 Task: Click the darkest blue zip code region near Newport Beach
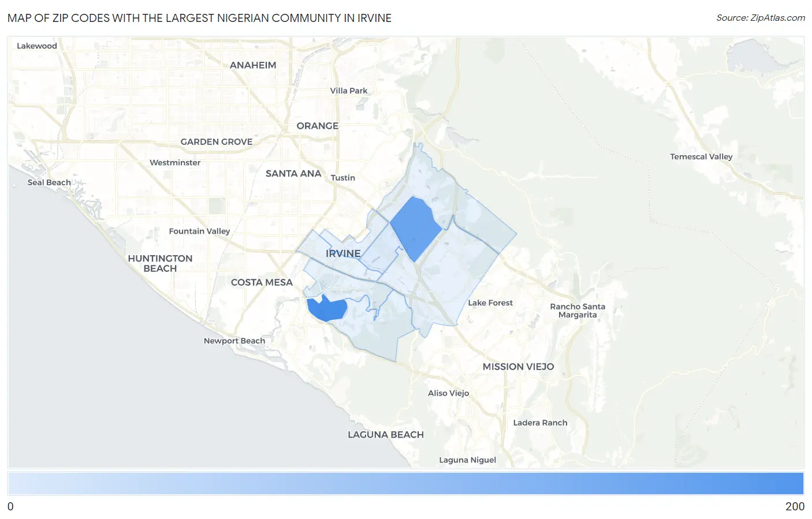coord(326,309)
